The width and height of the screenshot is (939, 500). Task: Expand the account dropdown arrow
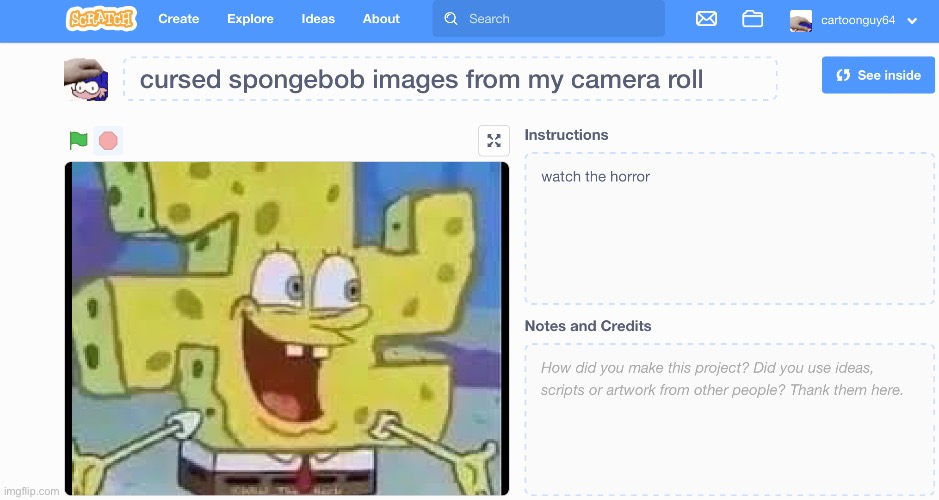(912, 21)
